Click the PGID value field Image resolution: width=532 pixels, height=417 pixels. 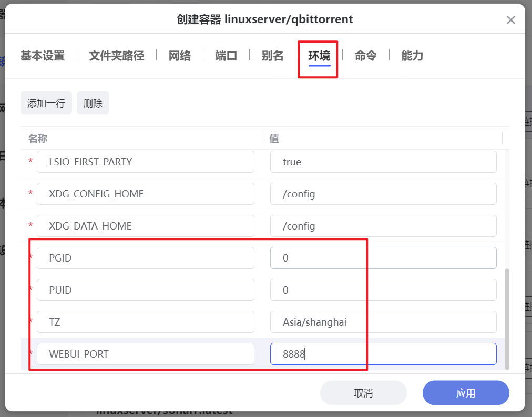tap(383, 258)
